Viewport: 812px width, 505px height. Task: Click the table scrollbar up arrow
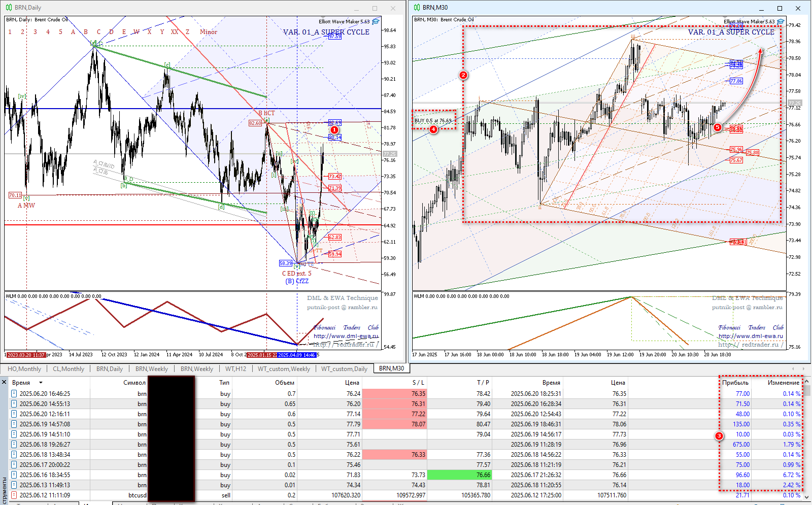point(807,381)
